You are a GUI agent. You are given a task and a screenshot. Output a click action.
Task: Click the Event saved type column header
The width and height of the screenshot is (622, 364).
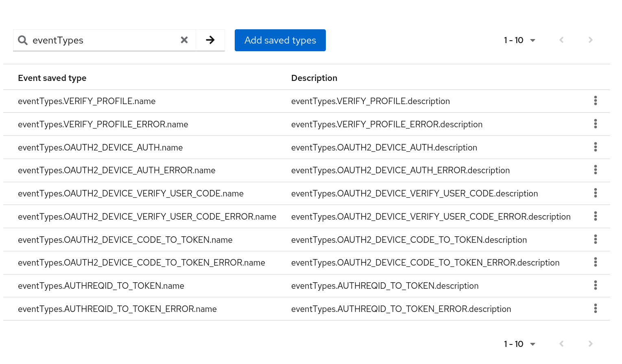tap(52, 78)
